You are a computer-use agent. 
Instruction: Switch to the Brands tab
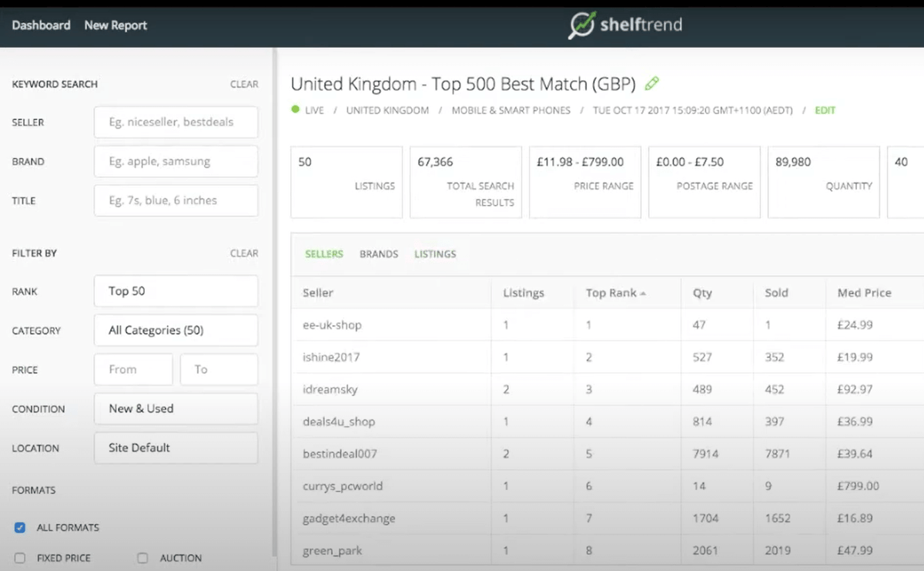click(x=379, y=254)
